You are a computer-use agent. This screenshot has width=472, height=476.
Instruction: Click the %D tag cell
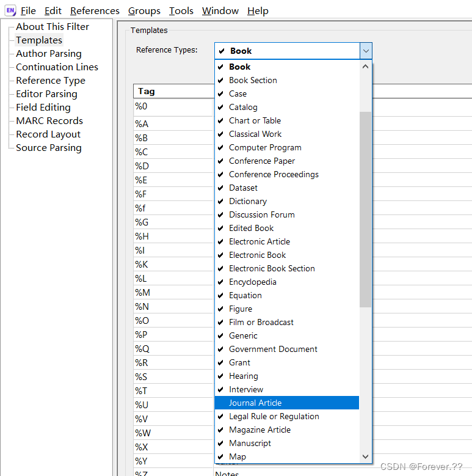tap(173, 166)
